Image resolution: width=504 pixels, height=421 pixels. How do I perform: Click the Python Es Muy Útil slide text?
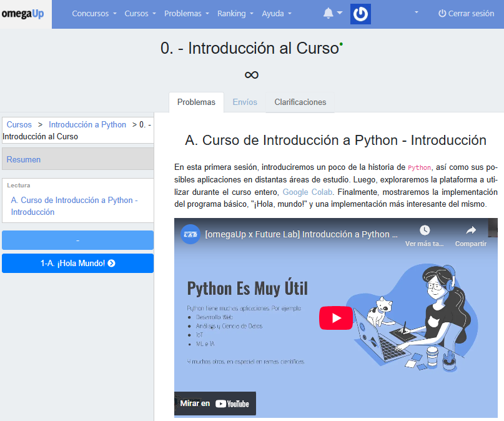point(247,288)
